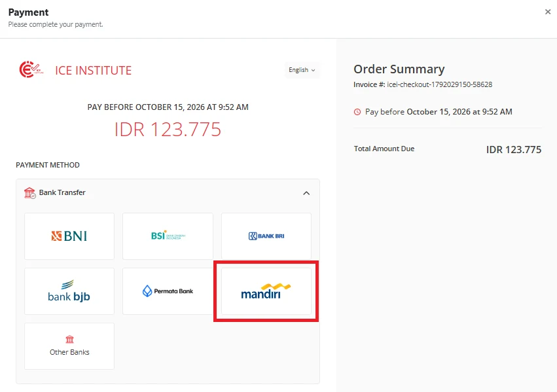Open the Other Banks option

coord(69,346)
